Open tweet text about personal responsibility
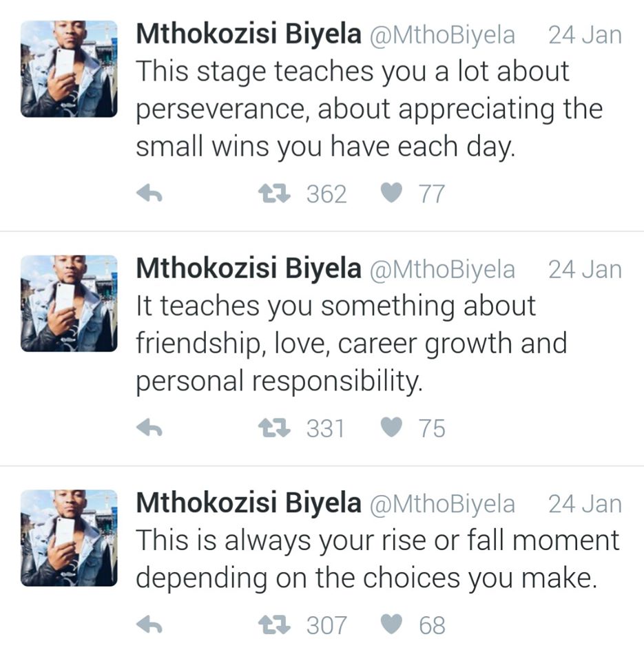 click(x=351, y=344)
